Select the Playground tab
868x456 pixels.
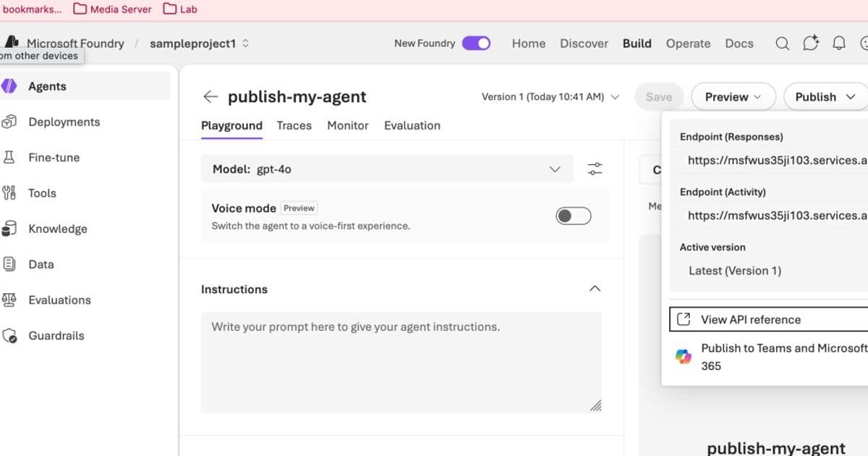[x=231, y=125]
